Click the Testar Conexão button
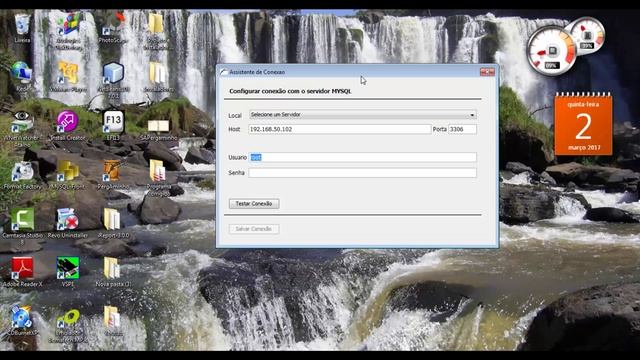The image size is (640, 360). click(x=254, y=204)
